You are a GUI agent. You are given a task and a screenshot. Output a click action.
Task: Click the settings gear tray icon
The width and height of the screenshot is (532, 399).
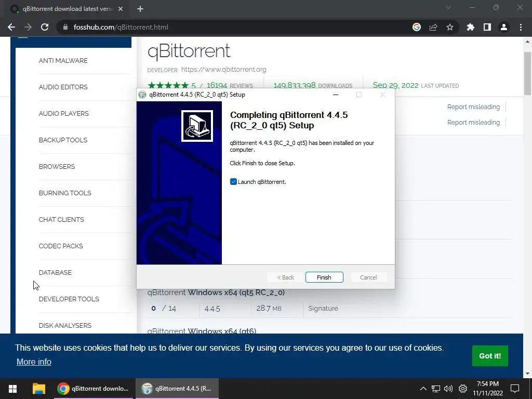[463, 389]
